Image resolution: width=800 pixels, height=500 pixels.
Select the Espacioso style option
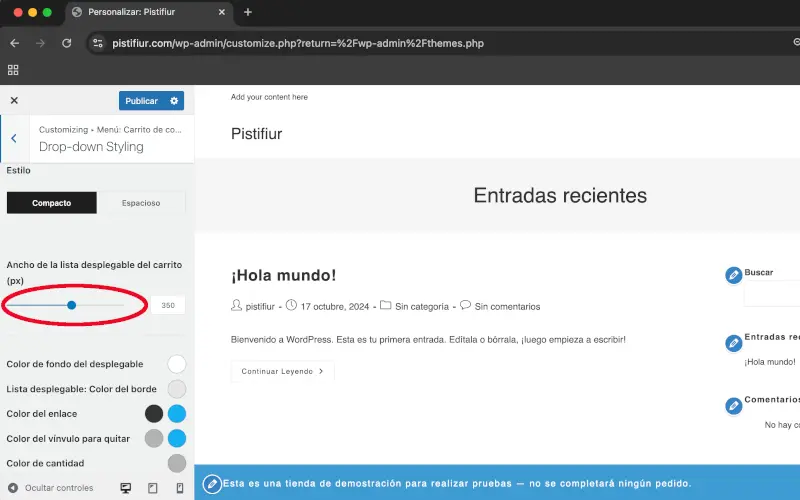pyautogui.click(x=141, y=203)
